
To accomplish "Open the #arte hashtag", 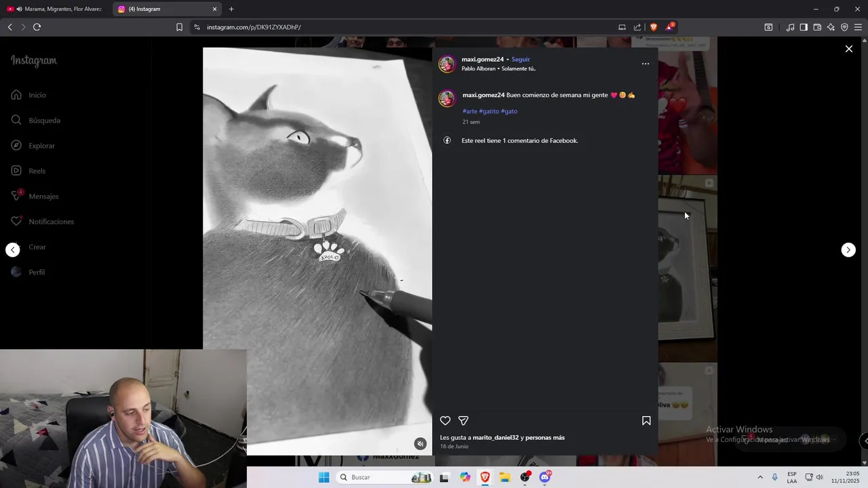I will [x=470, y=111].
